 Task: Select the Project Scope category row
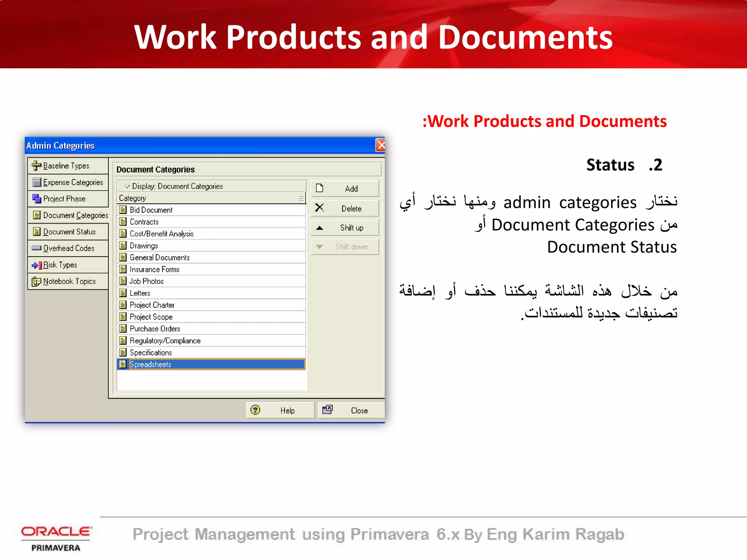tap(211, 317)
